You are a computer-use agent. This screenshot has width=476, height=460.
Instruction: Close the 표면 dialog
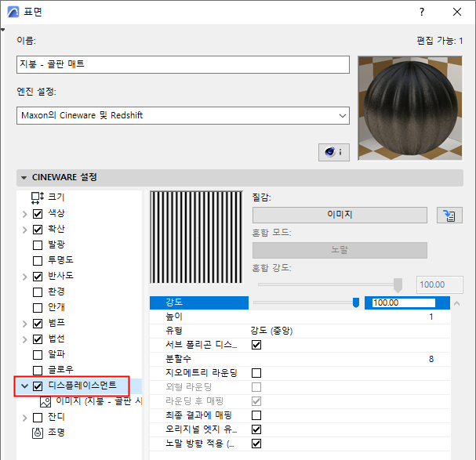click(x=457, y=12)
